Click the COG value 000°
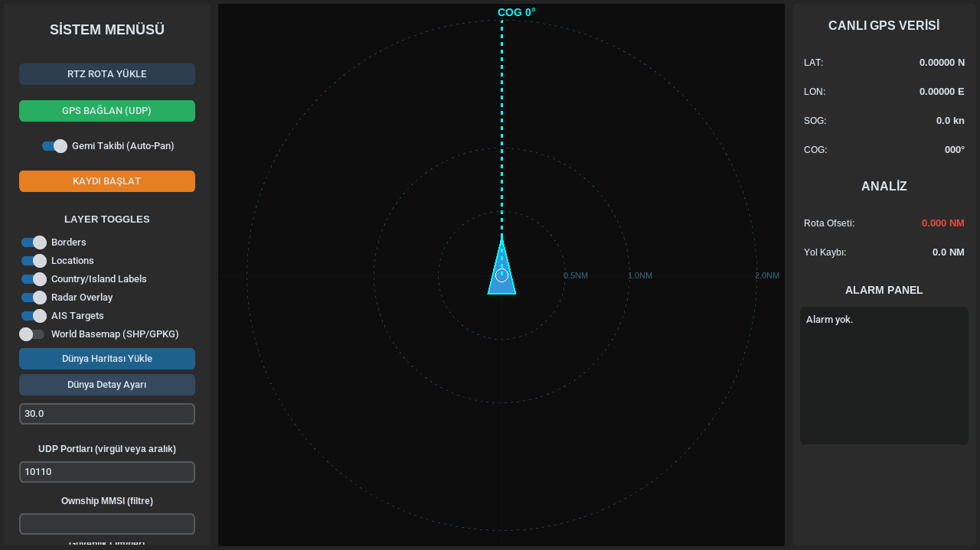 pos(955,150)
